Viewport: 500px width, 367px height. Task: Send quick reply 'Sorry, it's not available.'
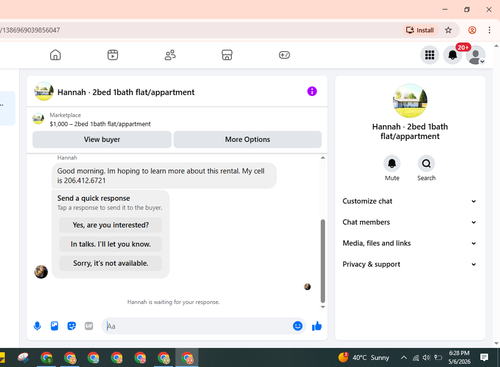[x=111, y=263]
